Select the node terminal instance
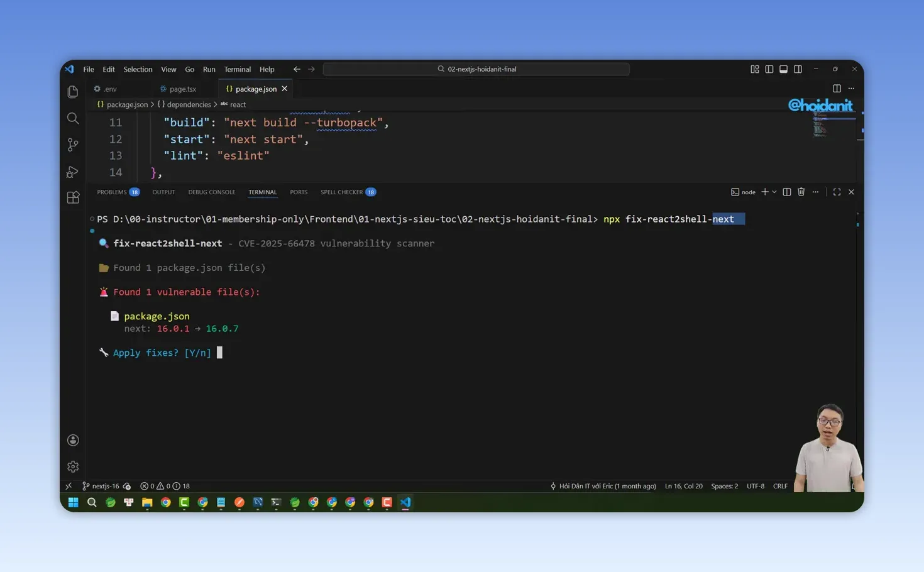 743,192
